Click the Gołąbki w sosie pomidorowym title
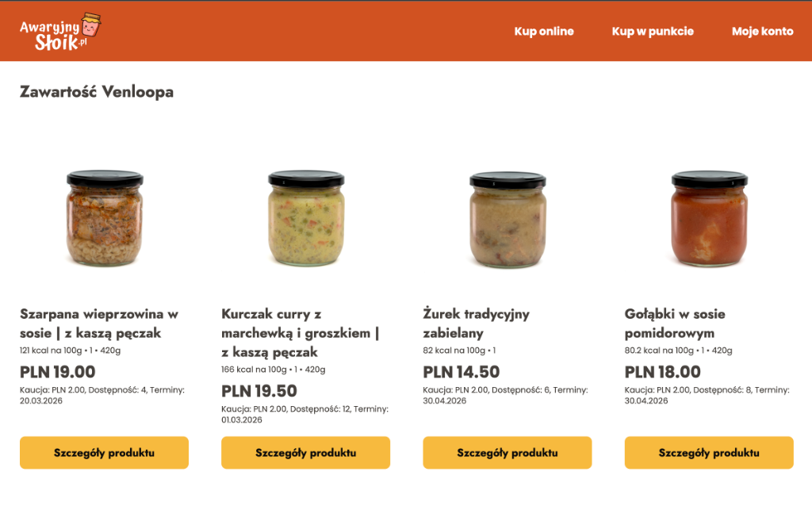Viewport: 812px width, 525px height. pyautogui.click(x=675, y=324)
